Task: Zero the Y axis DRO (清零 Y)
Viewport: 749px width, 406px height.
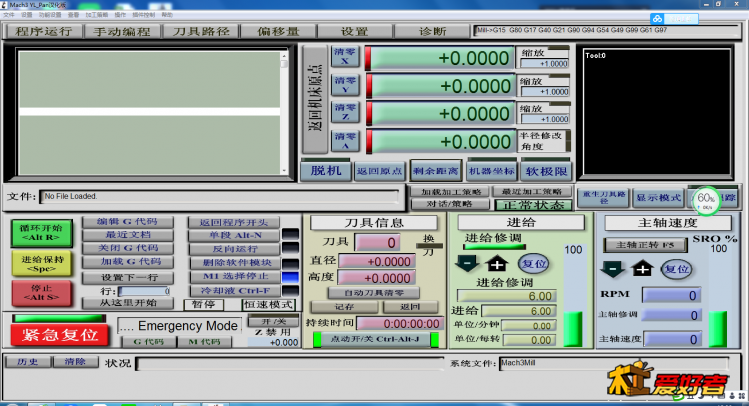Action: 345,85
